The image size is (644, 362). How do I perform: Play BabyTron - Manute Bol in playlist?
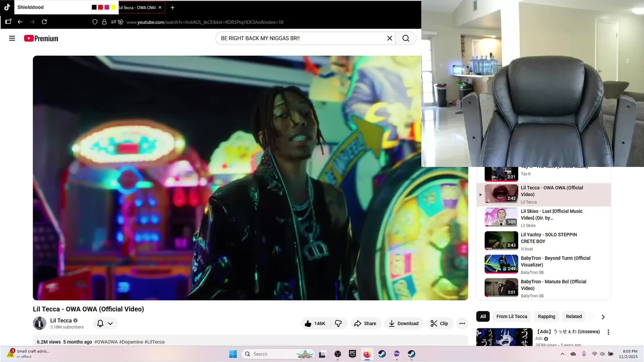[543, 288]
